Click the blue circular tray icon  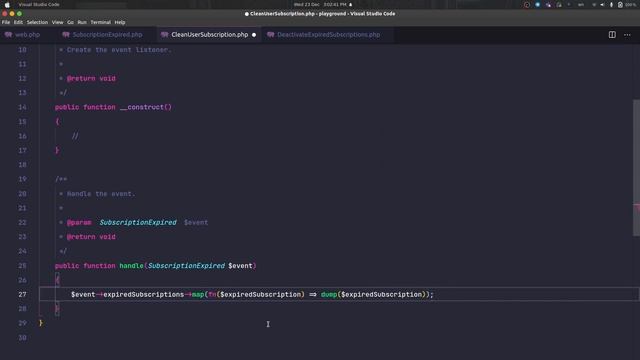coord(538,4)
